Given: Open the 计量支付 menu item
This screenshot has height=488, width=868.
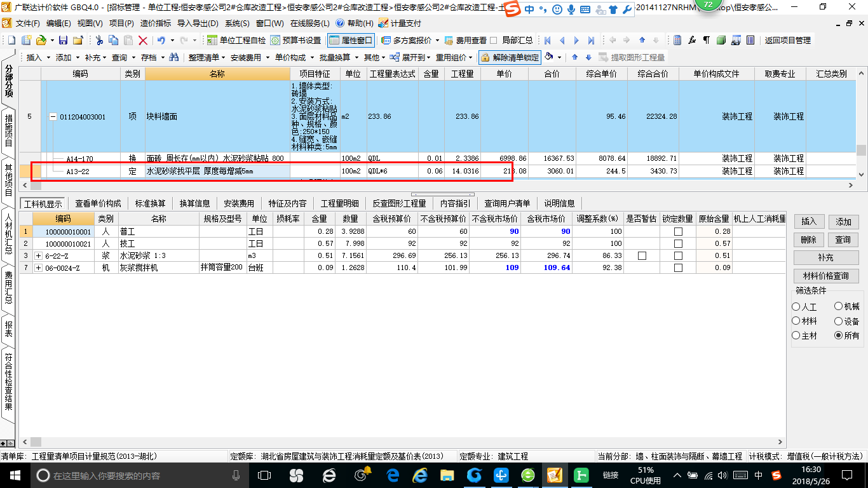Looking at the screenshot, I should click(x=400, y=23).
